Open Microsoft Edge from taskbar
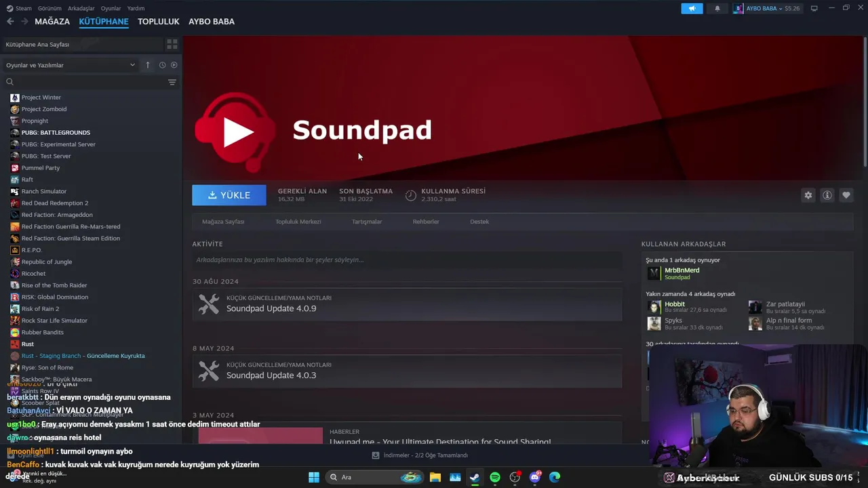Image resolution: width=868 pixels, height=488 pixels. (555, 477)
